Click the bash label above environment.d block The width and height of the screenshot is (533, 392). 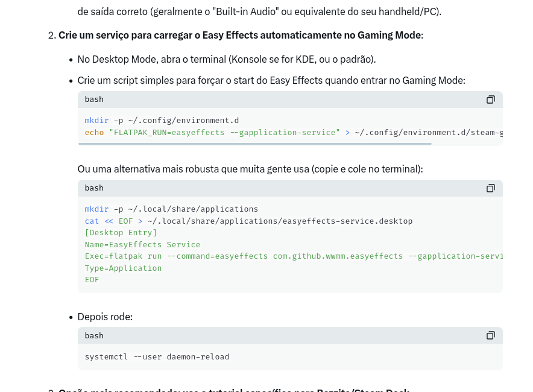[x=94, y=100]
